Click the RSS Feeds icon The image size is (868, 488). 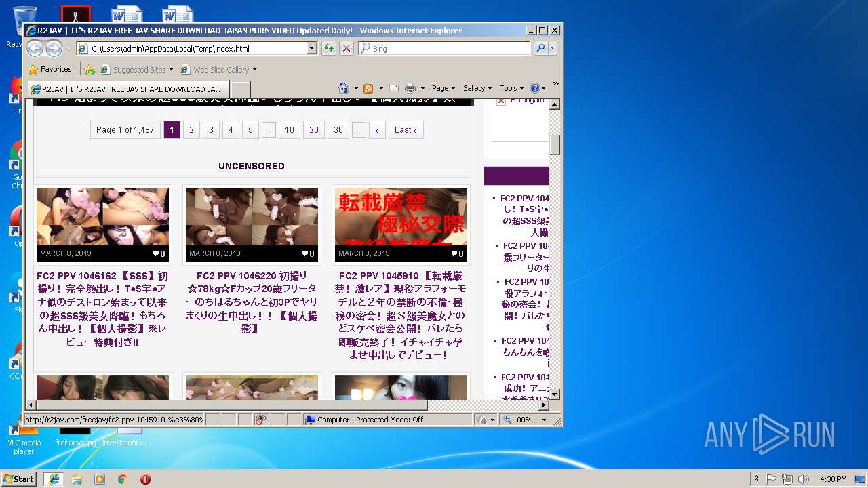368,89
